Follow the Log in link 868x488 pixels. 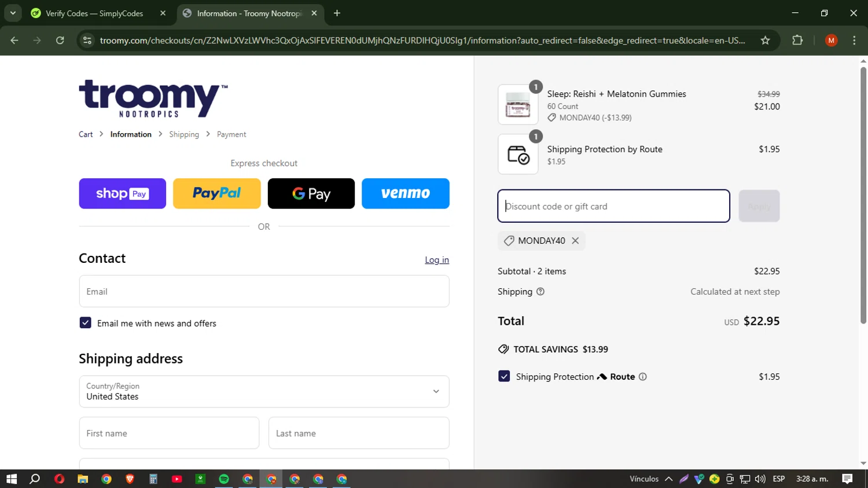(x=437, y=260)
